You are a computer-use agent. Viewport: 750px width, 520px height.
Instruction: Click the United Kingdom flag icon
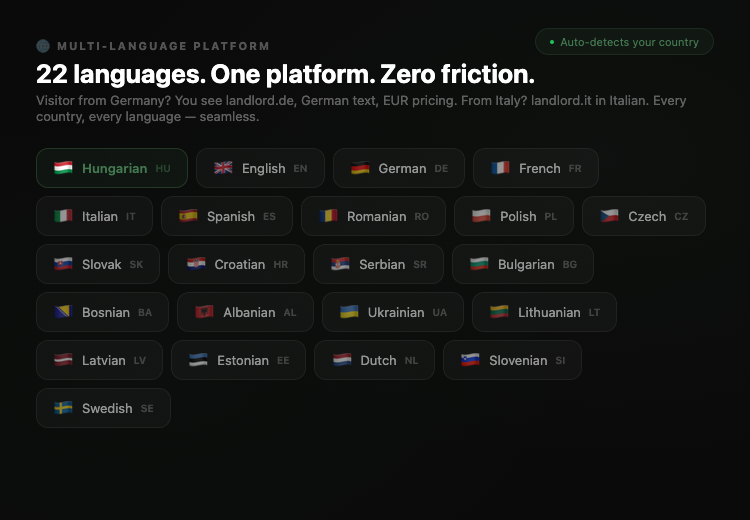pyautogui.click(x=223, y=168)
